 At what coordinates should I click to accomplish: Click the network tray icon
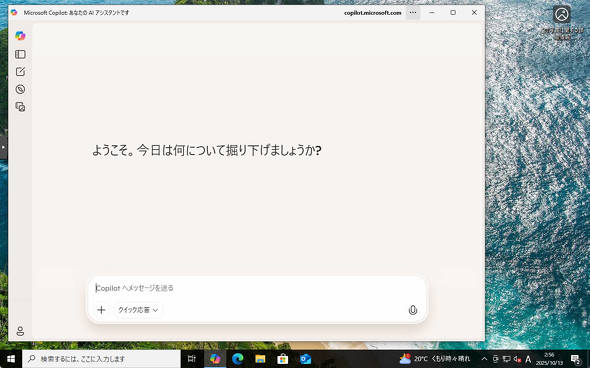[506, 359]
